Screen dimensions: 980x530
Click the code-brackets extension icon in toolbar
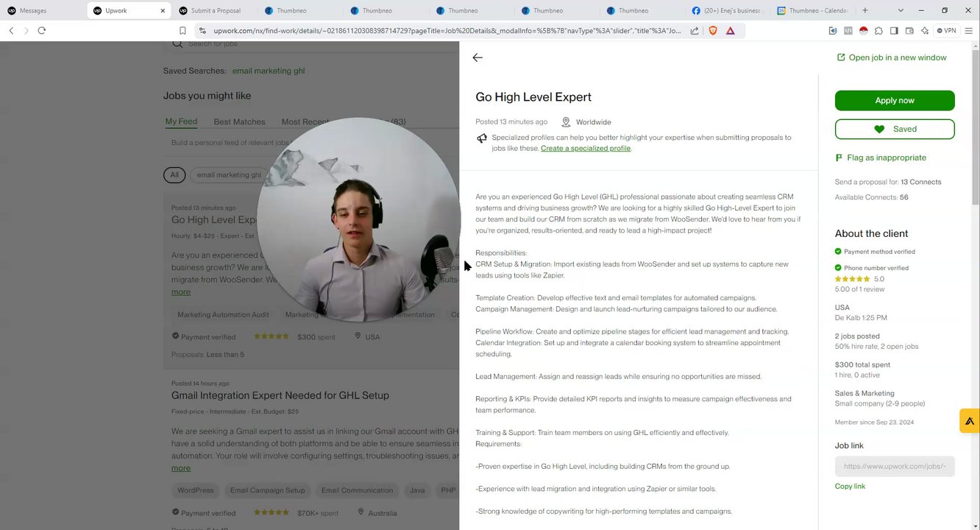(848, 30)
